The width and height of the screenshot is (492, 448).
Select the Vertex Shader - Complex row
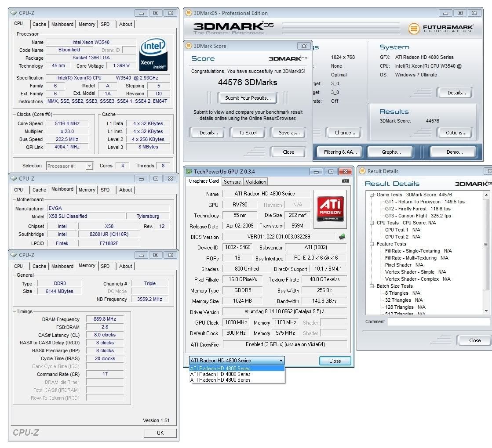pos(418,279)
